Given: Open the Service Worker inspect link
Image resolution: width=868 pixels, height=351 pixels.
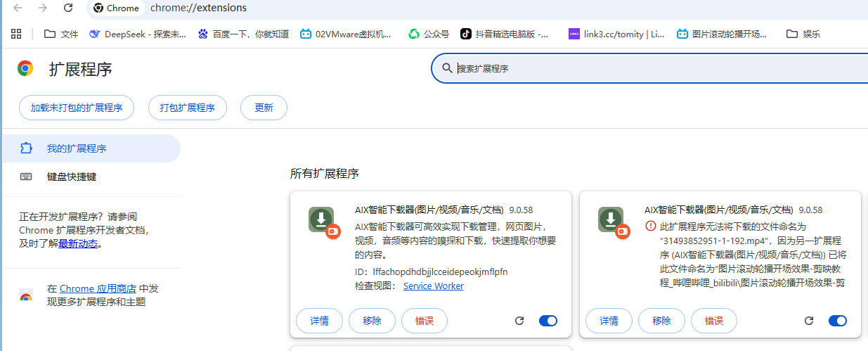Looking at the screenshot, I should coord(433,286).
